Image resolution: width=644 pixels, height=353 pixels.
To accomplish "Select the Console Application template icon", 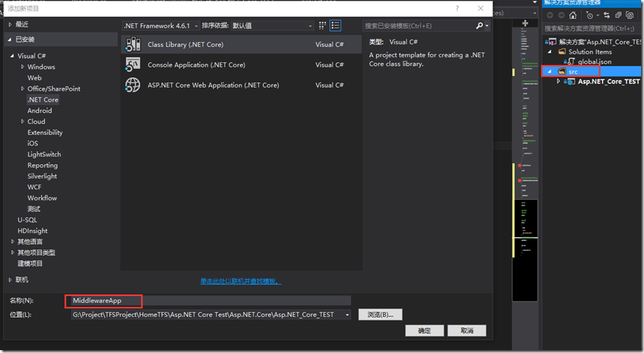I will click(133, 64).
